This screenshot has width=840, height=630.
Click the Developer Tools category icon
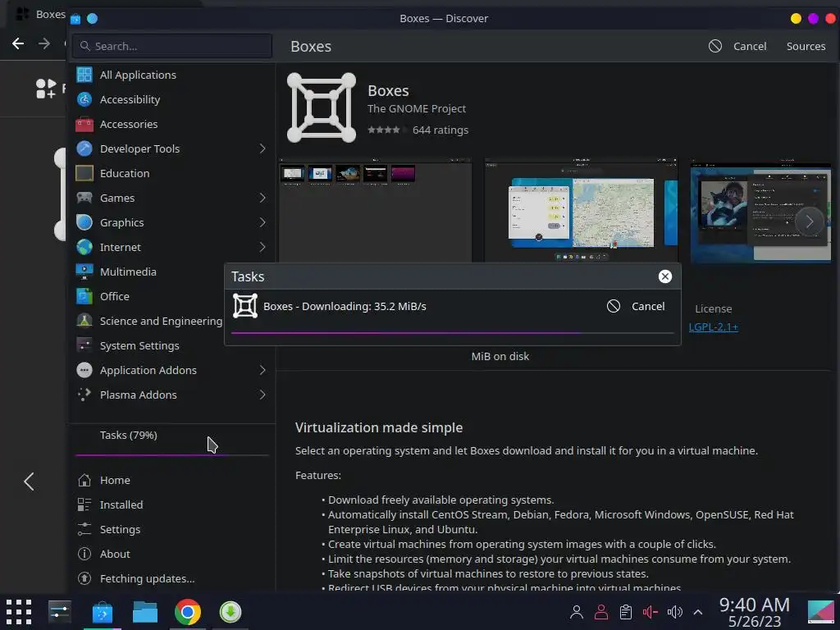coord(84,148)
